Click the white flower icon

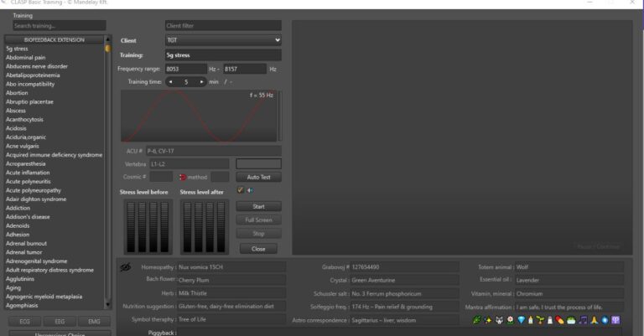point(510,320)
